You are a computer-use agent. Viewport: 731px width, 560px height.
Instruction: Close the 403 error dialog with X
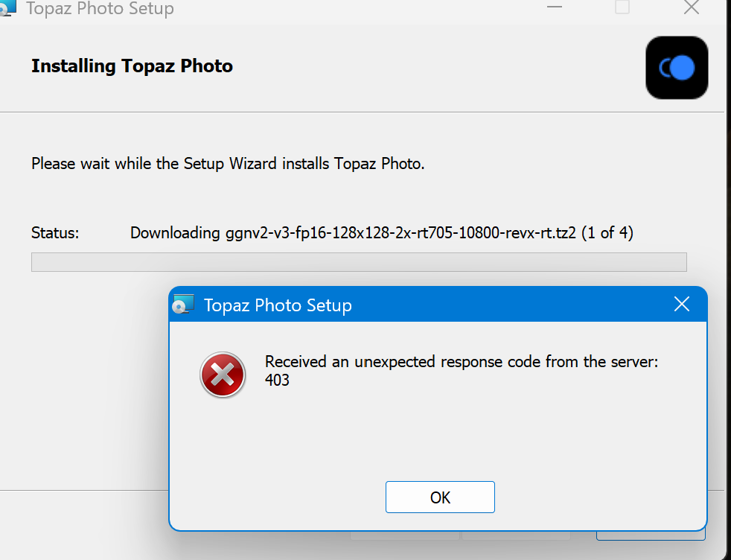(x=681, y=304)
